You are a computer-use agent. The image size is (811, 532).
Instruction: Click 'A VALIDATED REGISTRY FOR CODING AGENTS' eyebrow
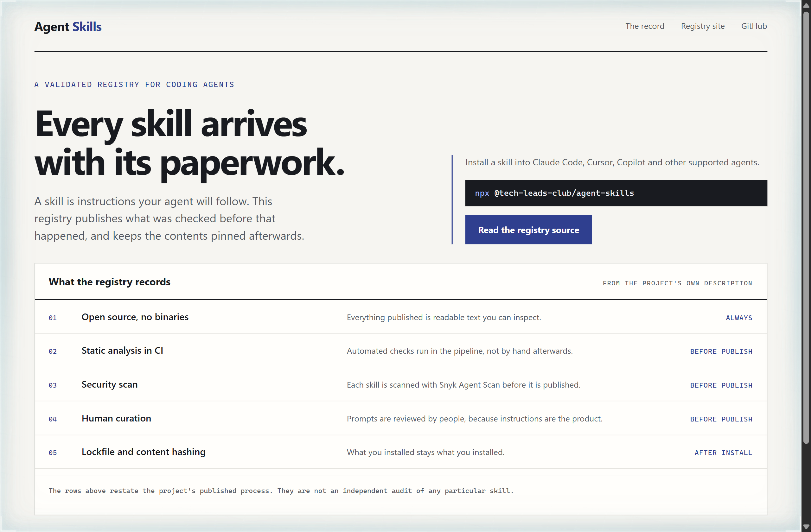coord(134,85)
